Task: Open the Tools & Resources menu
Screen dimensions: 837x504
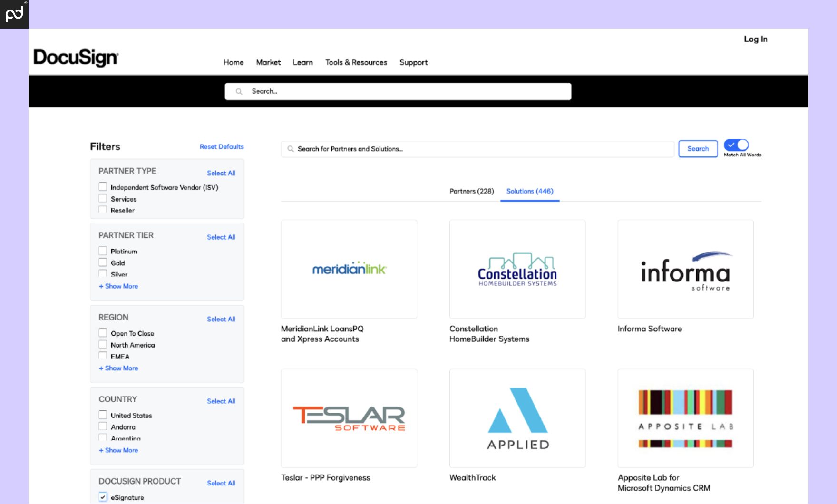Action: (356, 62)
